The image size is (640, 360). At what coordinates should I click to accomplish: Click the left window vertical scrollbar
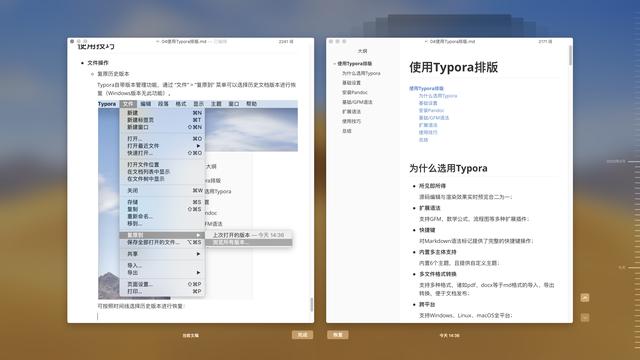point(311,304)
